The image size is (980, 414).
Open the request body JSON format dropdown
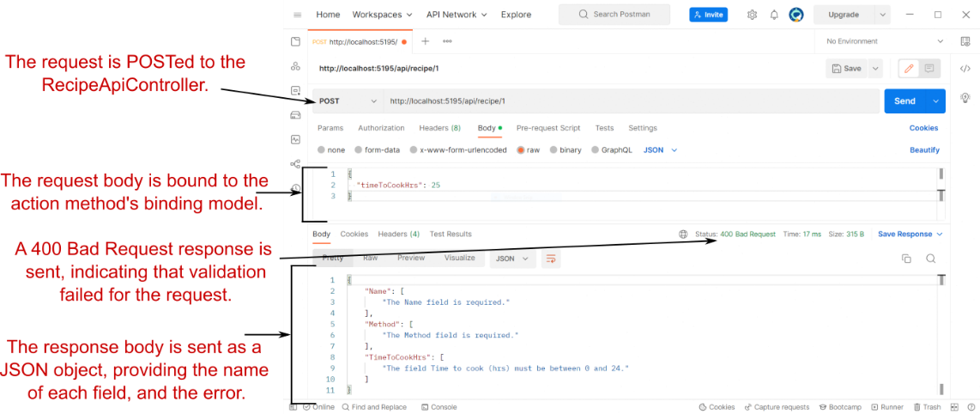660,150
